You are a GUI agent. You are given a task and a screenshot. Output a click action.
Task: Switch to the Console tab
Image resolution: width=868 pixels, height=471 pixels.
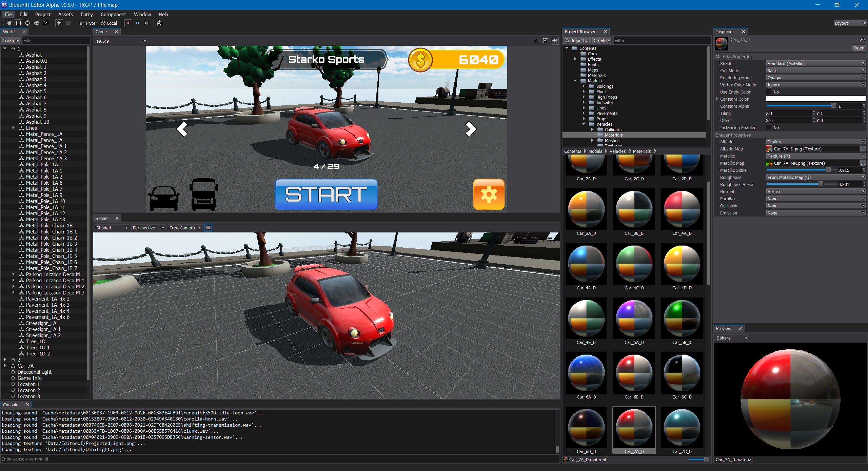(11, 405)
